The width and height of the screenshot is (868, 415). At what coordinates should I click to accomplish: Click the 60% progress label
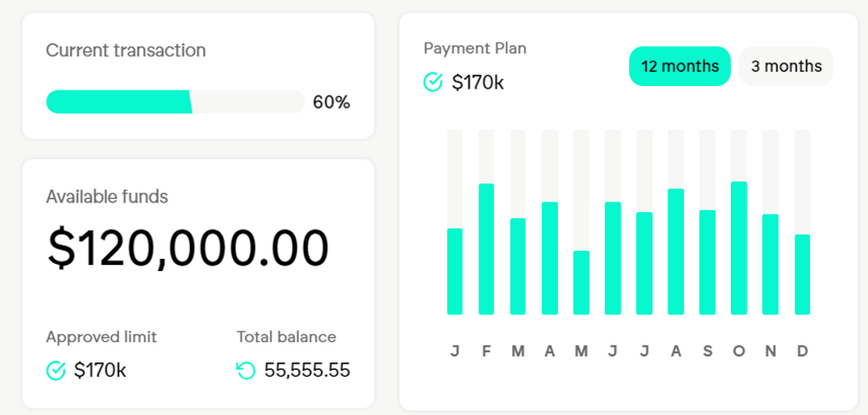(x=331, y=102)
